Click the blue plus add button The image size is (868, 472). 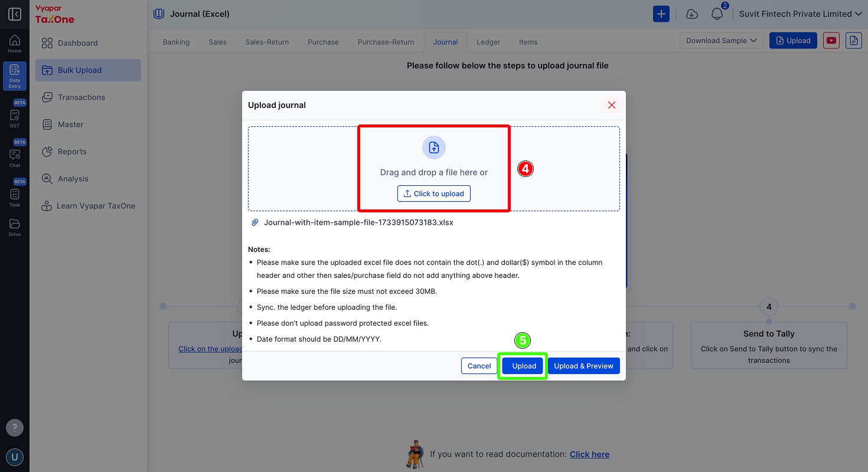pyautogui.click(x=661, y=14)
